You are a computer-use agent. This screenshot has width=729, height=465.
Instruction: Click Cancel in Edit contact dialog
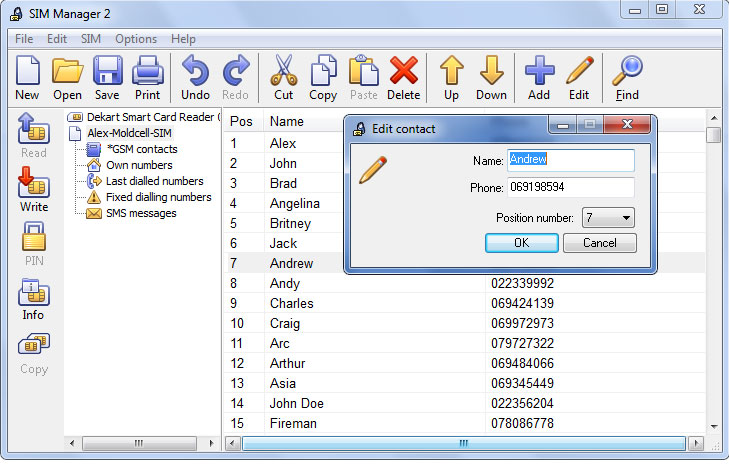[599, 243]
